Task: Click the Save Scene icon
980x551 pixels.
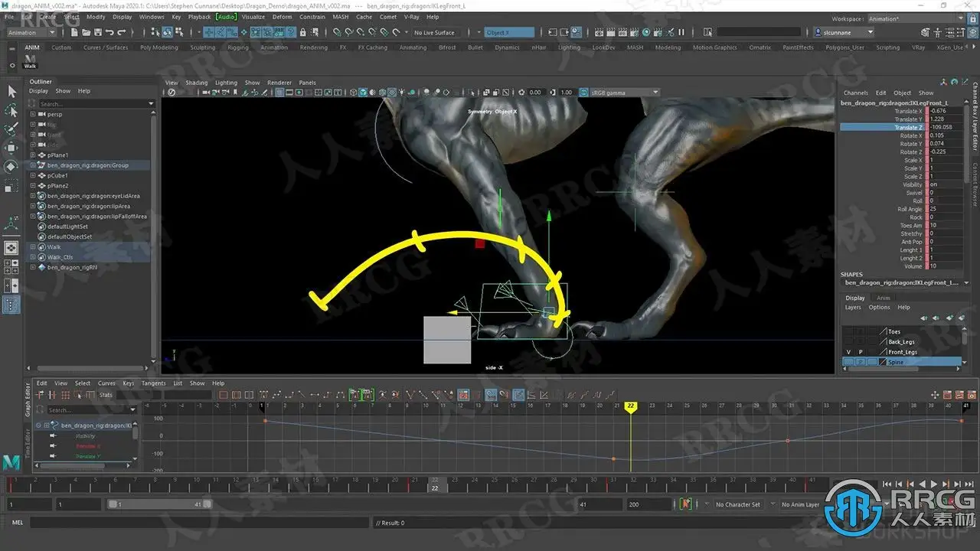Action: (x=97, y=33)
